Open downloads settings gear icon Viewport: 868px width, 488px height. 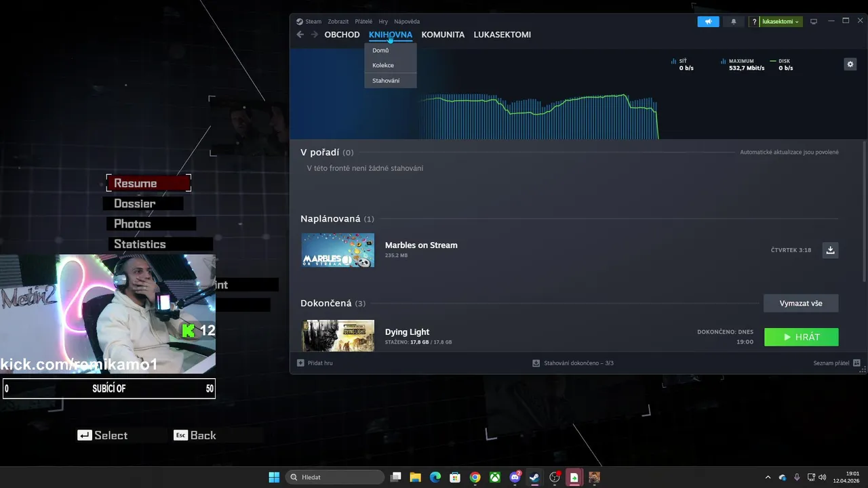(x=850, y=64)
